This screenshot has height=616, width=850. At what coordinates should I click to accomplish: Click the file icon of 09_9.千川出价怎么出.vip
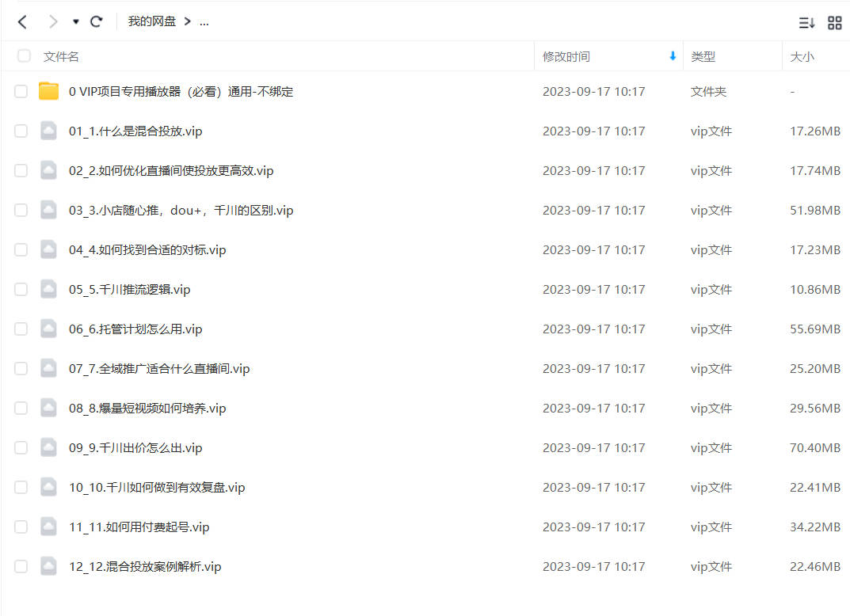point(49,447)
